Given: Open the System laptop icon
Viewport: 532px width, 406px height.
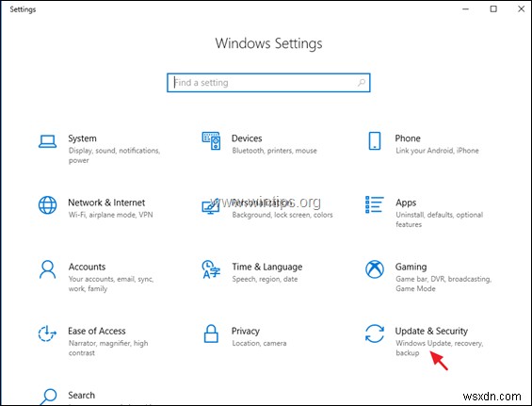Looking at the screenshot, I should tap(47, 141).
